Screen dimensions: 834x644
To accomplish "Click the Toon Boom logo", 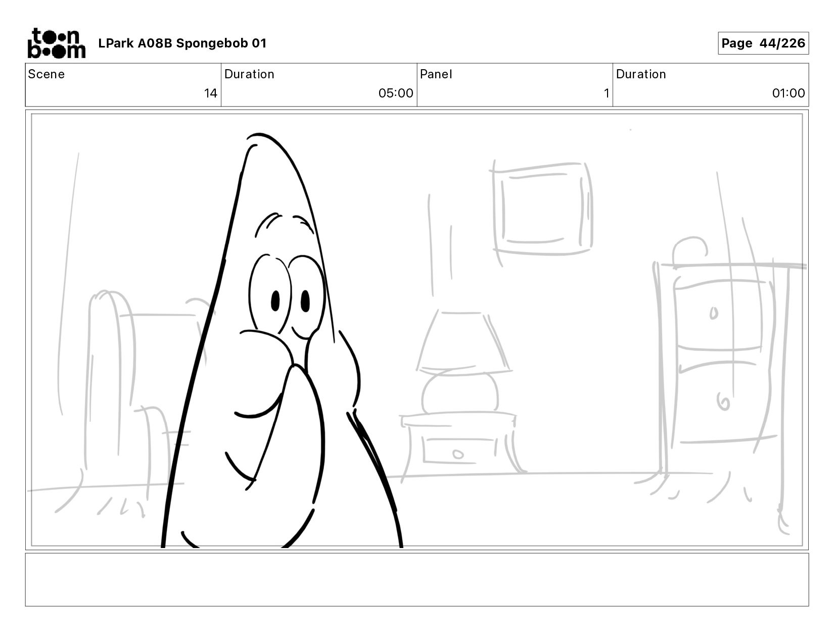I will click(56, 43).
